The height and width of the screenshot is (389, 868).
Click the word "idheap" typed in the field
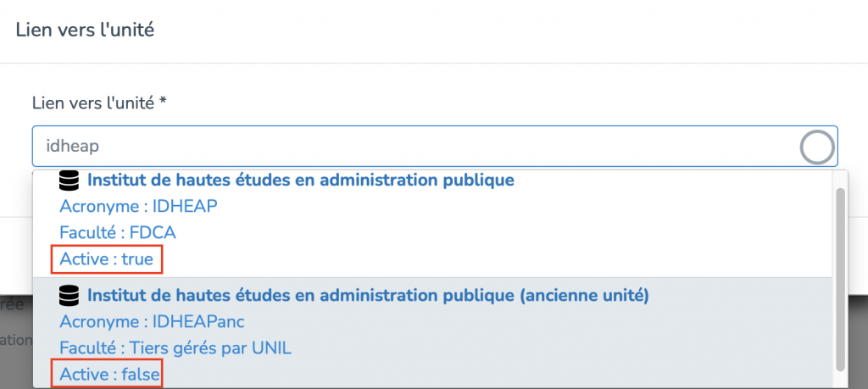(72, 147)
